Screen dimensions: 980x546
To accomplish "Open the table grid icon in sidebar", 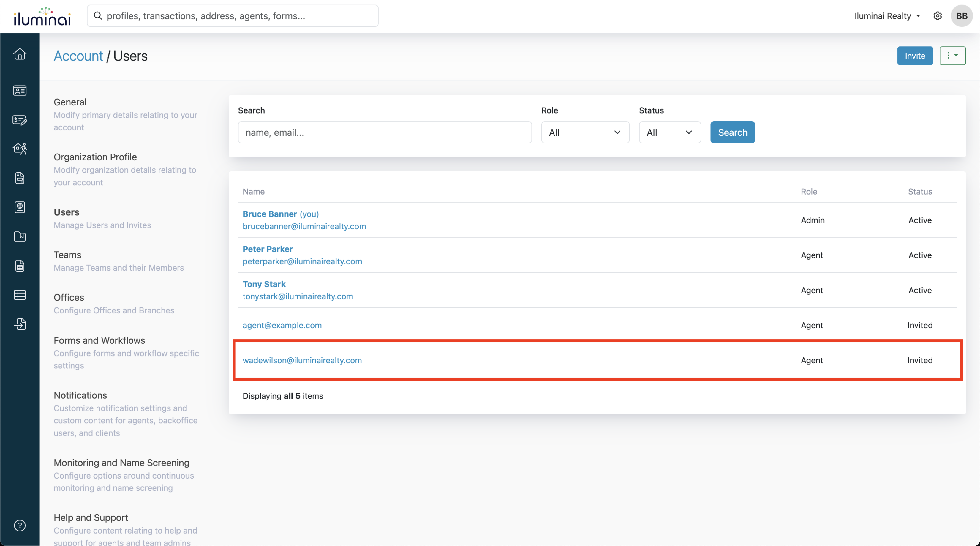I will tap(20, 295).
